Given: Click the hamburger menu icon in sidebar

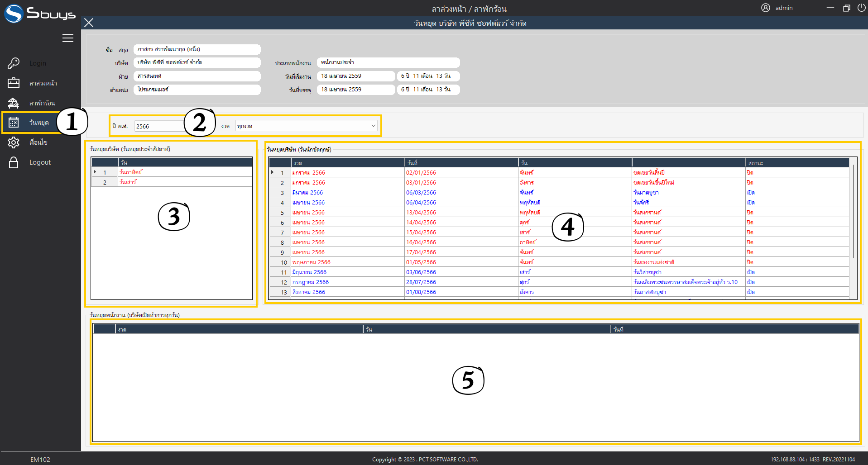Looking at the screenshot, I should 68,38.
